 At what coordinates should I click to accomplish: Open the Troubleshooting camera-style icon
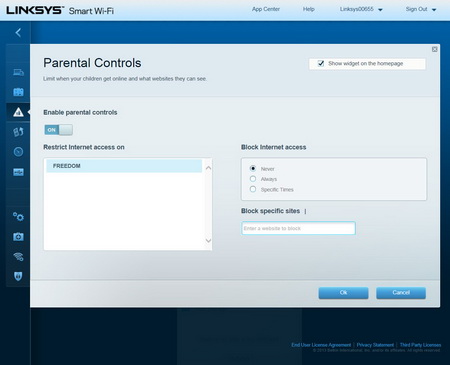[18, 237]
